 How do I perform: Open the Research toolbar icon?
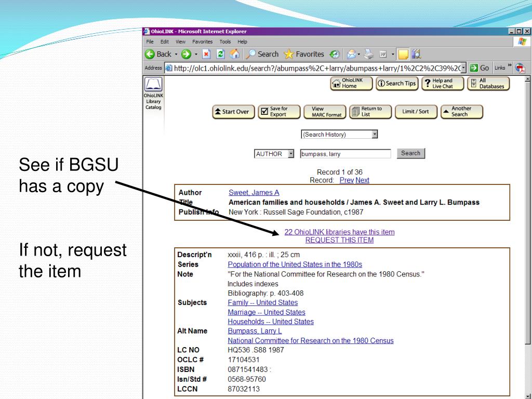(416, 54)
